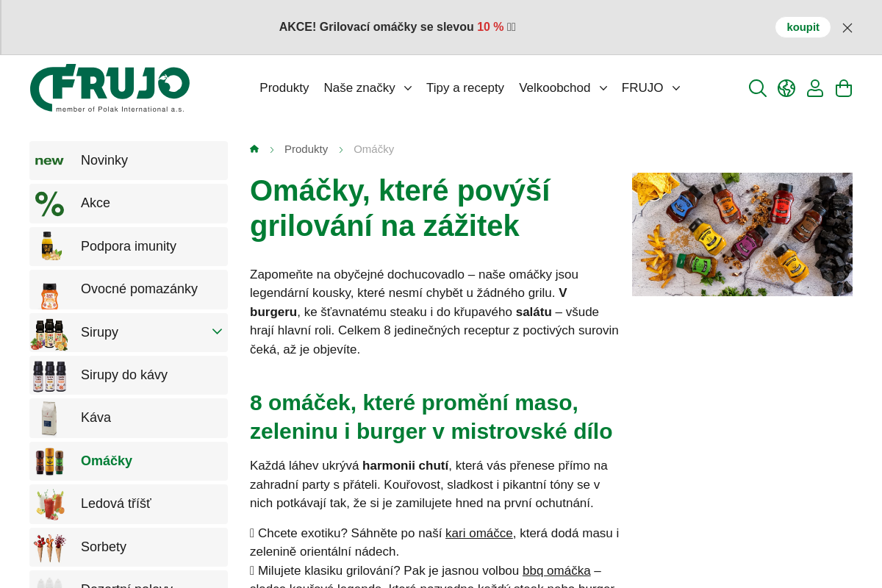Follow the 'kari omáčce' link
This screenshot has height=588, width=882.
(x=479, y=533)
